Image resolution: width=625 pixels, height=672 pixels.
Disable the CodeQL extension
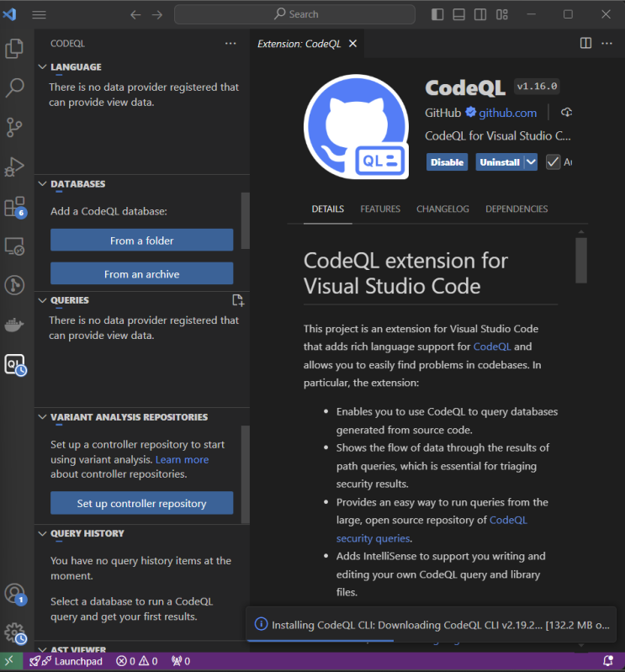pyautogui.click(x=447, y=162)
